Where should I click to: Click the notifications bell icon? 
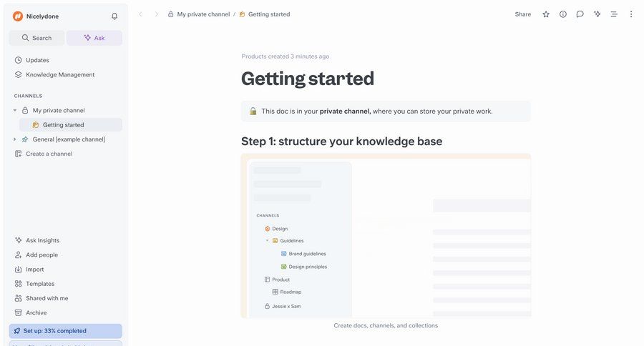point(114,16)
